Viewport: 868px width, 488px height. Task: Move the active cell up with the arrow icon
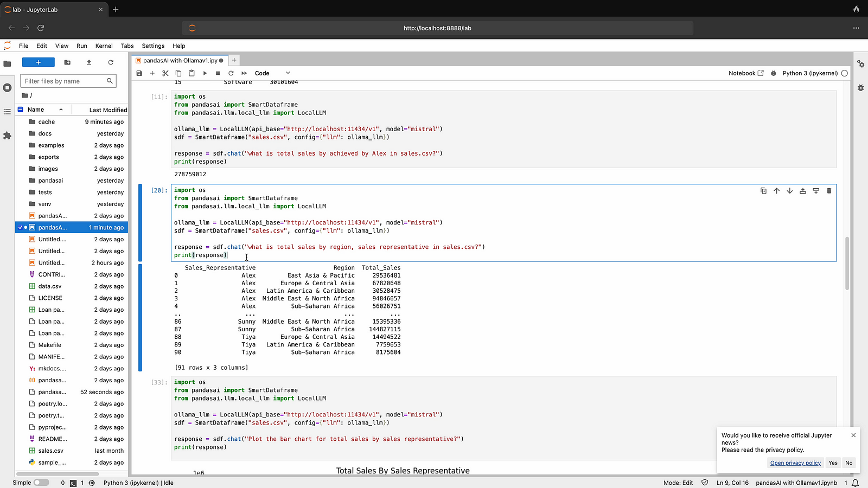(x=776, y=191)
